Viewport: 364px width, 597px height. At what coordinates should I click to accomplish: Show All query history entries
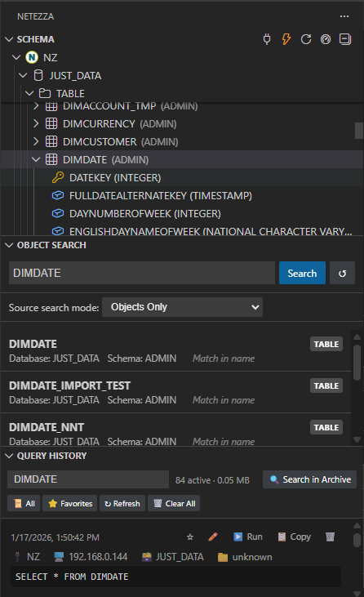(24, 503)
